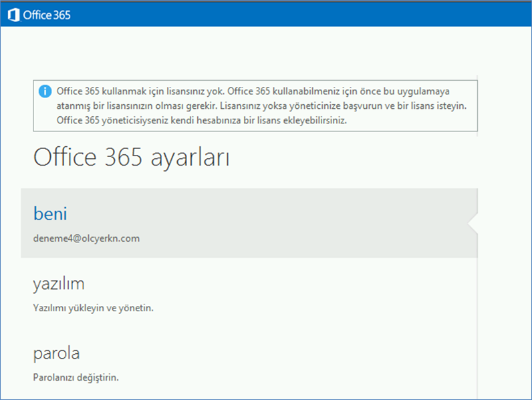This screenshot has height=400, width=532.
Task: Click the 'Office 365 ayarları' heading
Action: click(131, 158)
